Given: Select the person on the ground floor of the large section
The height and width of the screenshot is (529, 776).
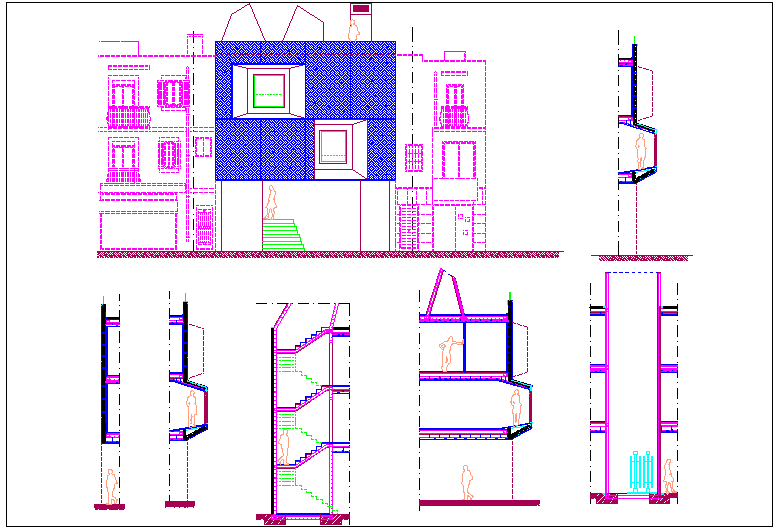Looking at the screenshot, I should coord(466,482).
